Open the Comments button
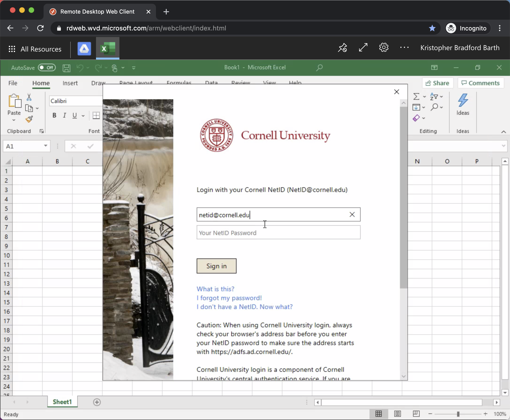 pos(480,83)
